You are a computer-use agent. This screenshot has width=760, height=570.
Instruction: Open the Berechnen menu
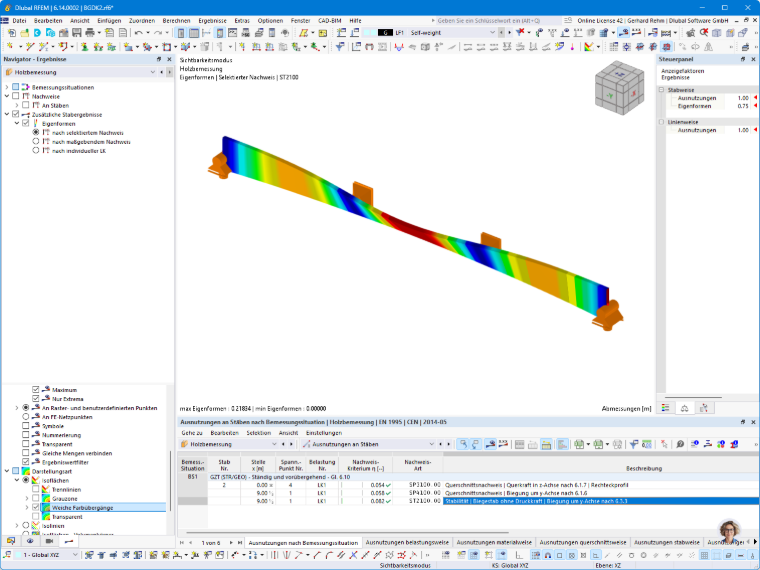pos(176,20)
